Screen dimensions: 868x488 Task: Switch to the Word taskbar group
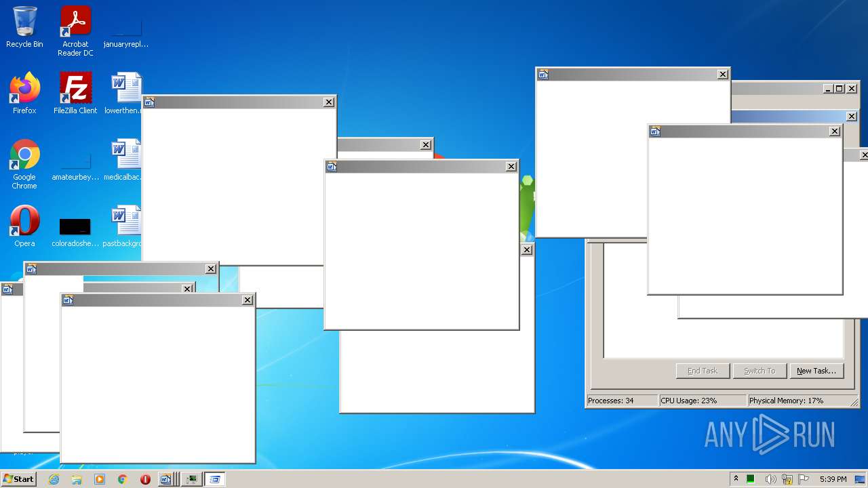[x=169, y=479]
